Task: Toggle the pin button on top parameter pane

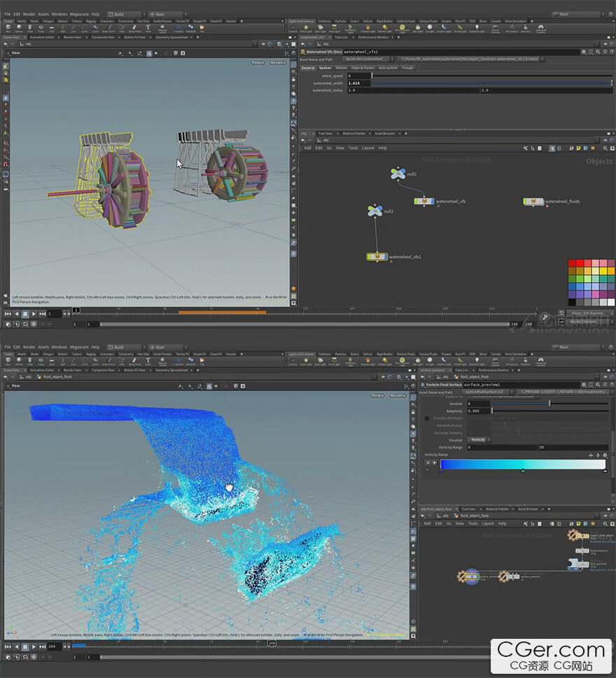Action: [x=605, y=44]
